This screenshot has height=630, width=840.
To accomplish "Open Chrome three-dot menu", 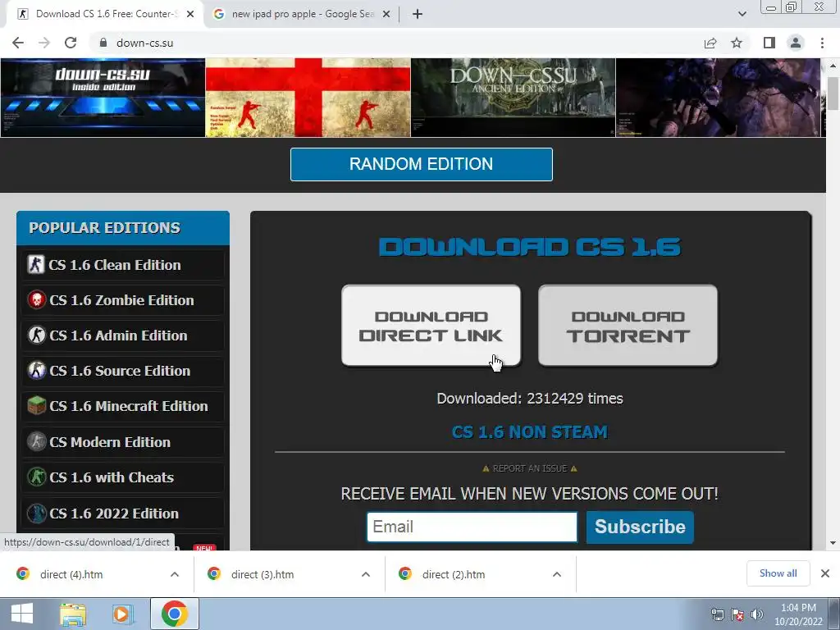I will click(822, 43).
